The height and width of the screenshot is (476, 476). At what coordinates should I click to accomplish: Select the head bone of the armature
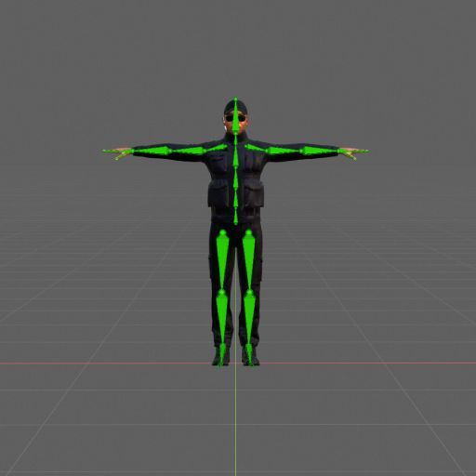(x=236, y=115)
